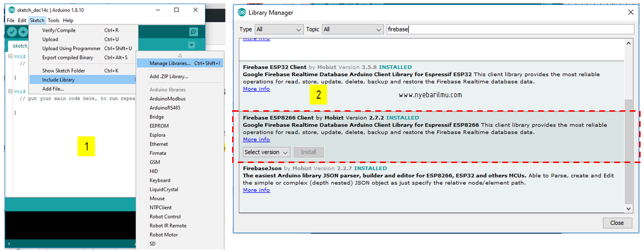The width and height of the screenshot is (644, 252).
Task: Open More info link for Firebase ESP8266 Client
Action: 256,139
